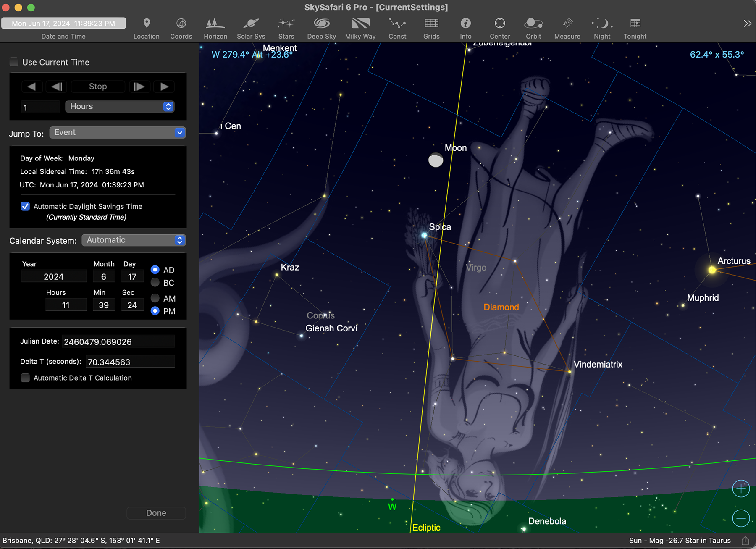Click the Ecliptic line label
The width and height of the screenshot is (756, 549).
pos(426,528)
